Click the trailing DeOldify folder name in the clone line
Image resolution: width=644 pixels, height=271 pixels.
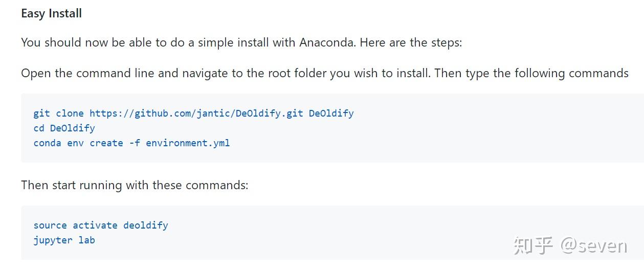coord(331,113)
